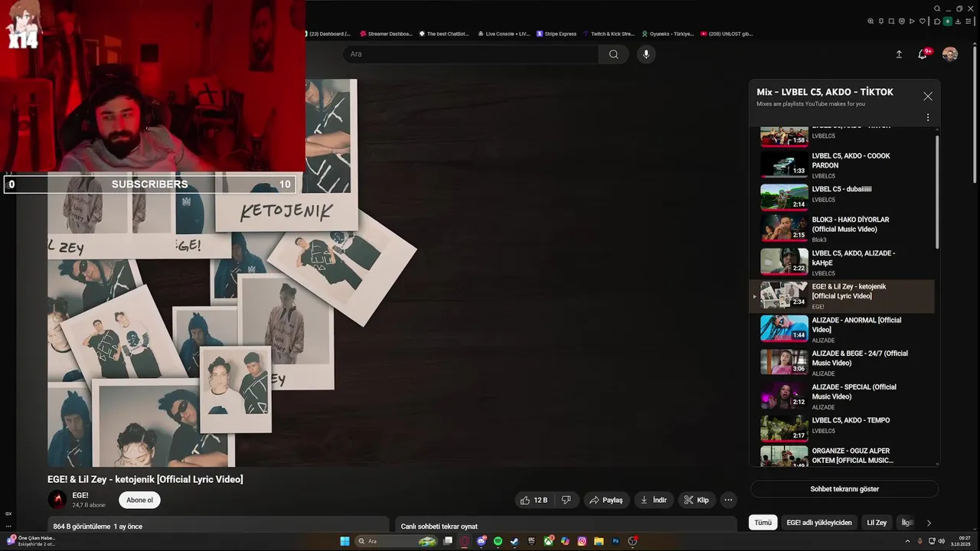Play LVBEL C5, AKDO, ALIZADE - kAHpE item
This screenshot has height=551, width=980.
pos(841,262)
